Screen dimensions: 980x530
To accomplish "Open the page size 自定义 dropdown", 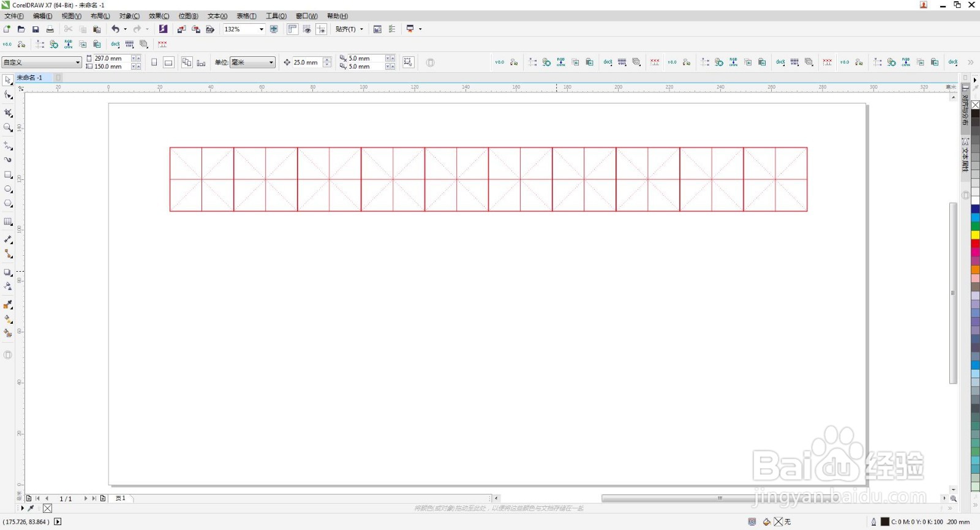I will [x=78, y=62].
